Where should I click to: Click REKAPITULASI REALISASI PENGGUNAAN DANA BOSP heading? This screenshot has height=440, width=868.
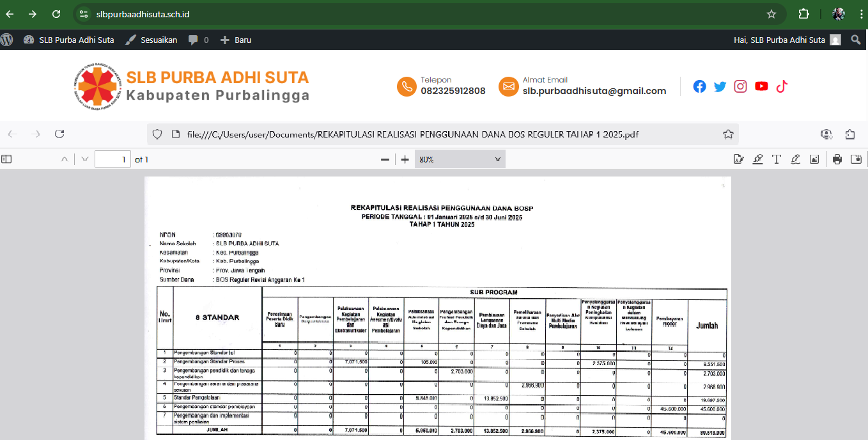442,208
